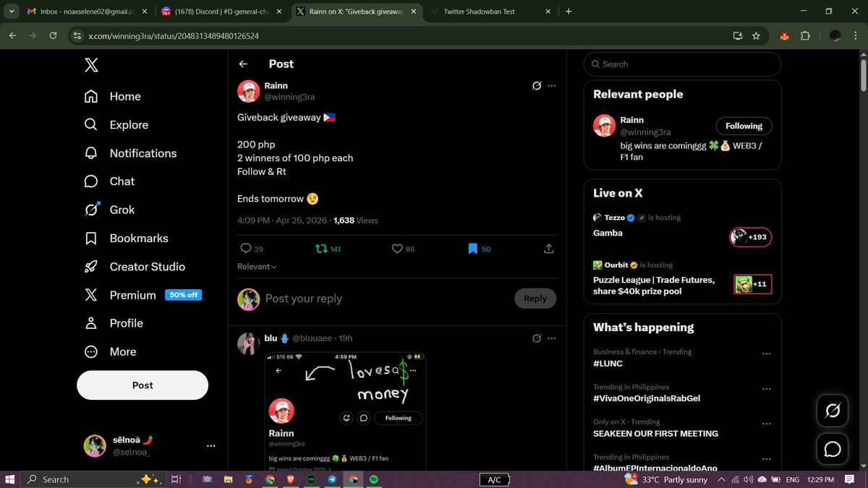Click the large Post button
The image size is (868, 488).
[142, 385]
